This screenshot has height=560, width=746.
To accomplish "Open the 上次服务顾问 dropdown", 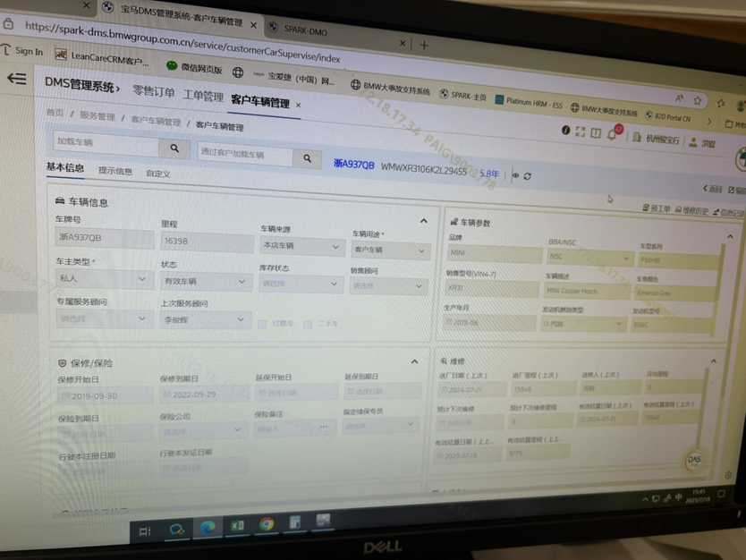I will click(x=204, y=319).
